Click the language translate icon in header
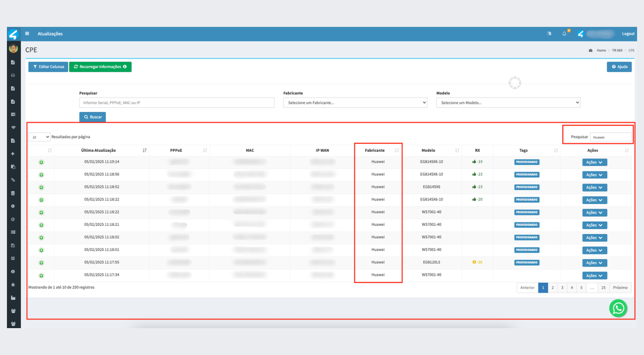 pos(549,34)
